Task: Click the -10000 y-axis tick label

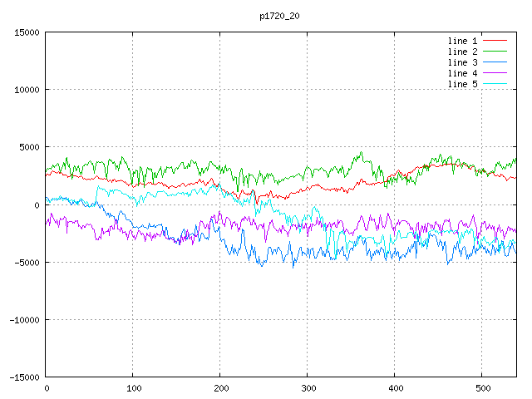Action: pos(24,320)
